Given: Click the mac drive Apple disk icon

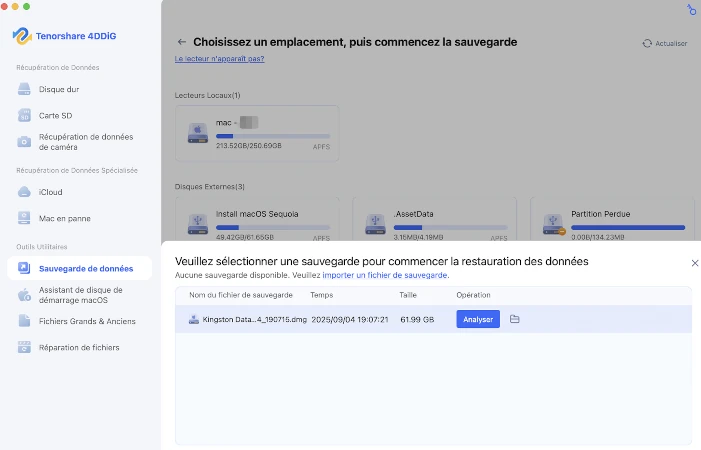Looking at the screenshot, I should pyautogui.click(x=198, y=133).
